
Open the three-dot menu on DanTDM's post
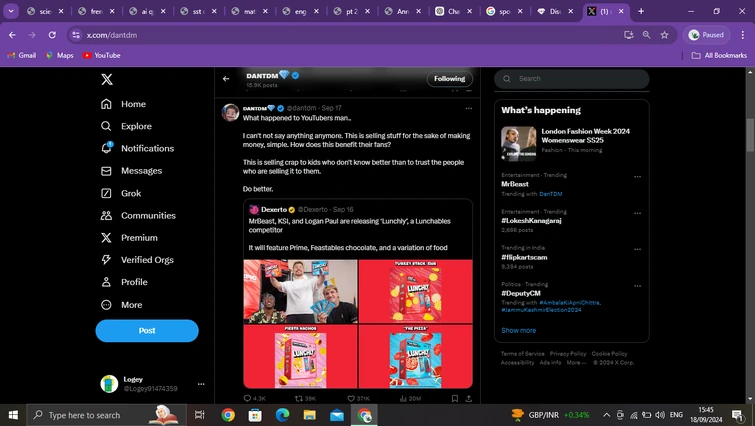point(469,108)
